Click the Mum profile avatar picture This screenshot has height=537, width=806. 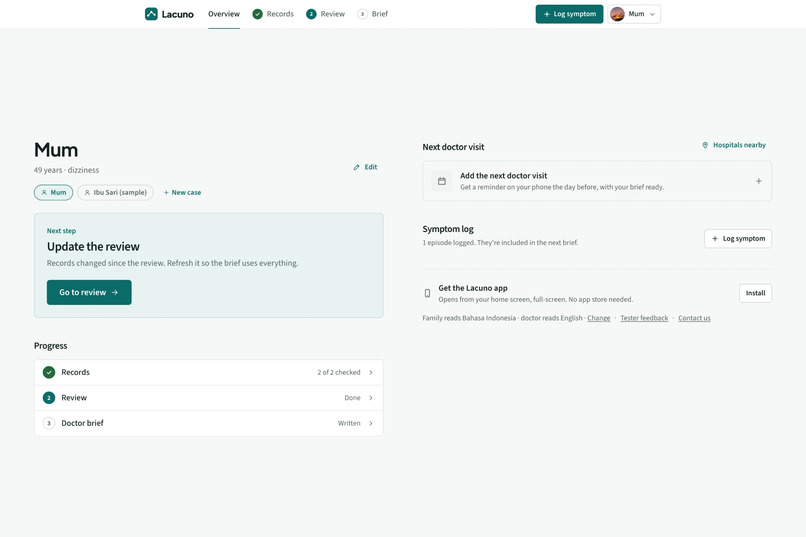pos(617,14)
